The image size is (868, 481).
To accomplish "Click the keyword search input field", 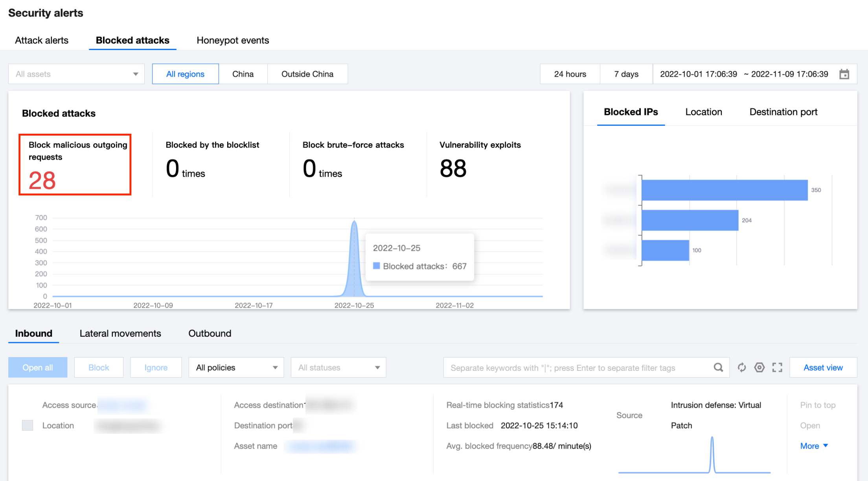I will click(x=578, y=367).
